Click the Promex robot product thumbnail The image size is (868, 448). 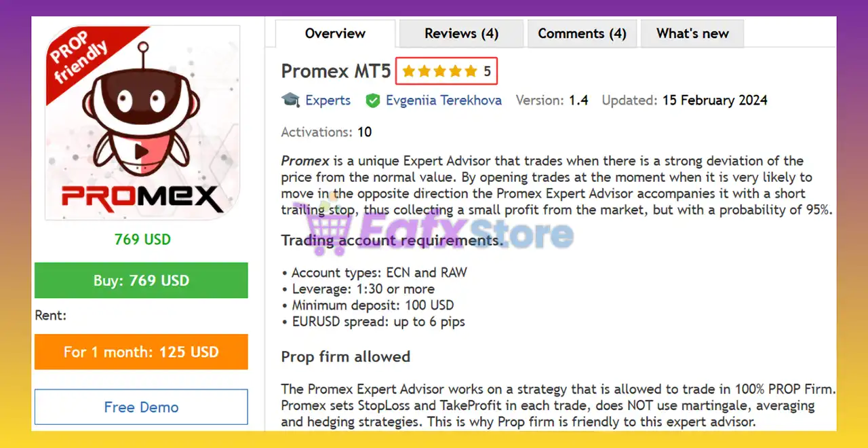tap(142, 122)
